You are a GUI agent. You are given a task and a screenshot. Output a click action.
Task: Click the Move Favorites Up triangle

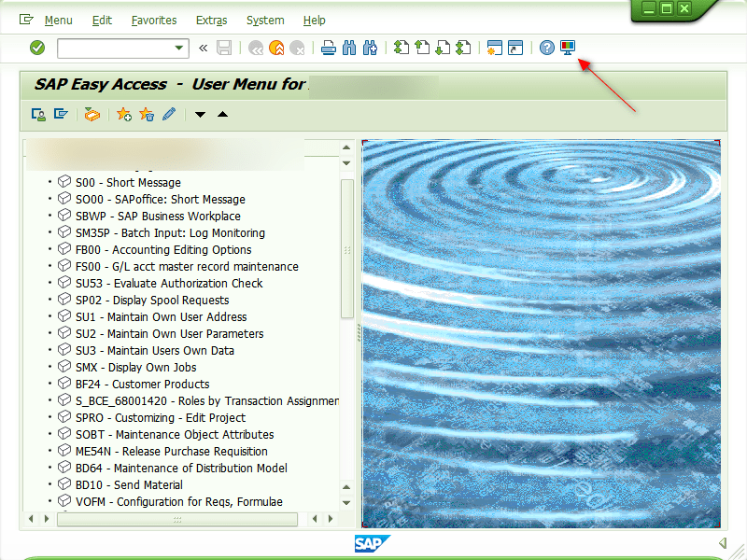pos(222,115)
